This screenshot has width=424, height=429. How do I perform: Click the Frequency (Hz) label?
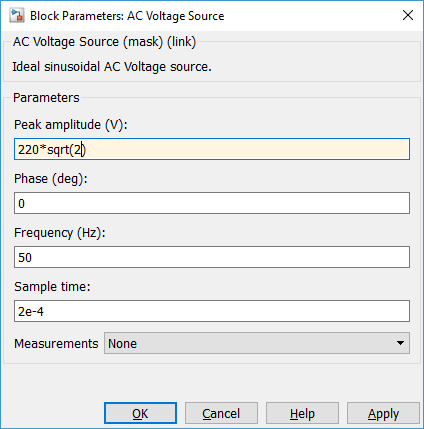pyautogui.click(x=60, y=233)
